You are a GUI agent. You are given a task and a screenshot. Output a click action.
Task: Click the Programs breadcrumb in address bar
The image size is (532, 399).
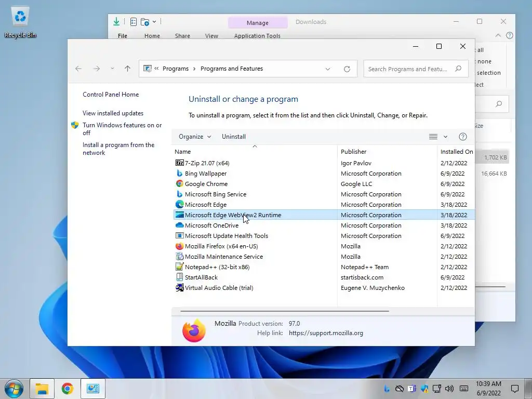176,69
